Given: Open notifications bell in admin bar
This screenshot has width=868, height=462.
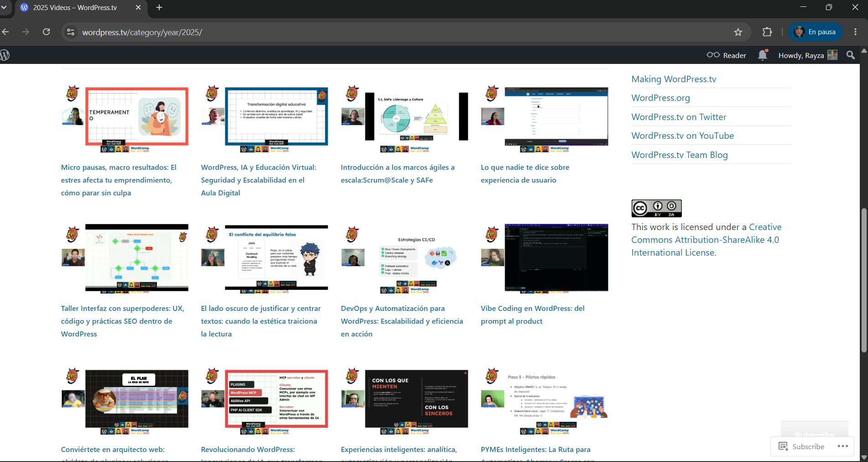Looking at the screenshot, I should coord(763,55).
